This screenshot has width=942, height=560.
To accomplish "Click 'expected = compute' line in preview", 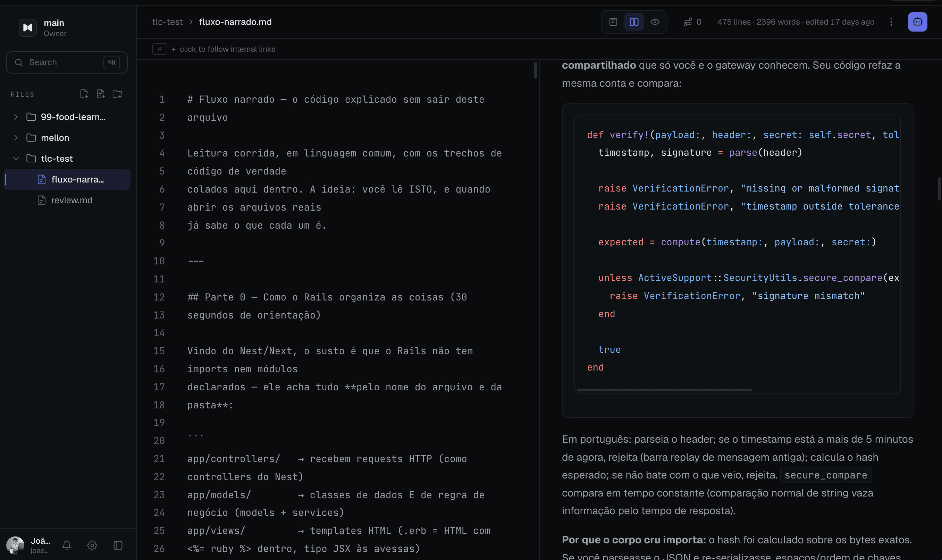I will point(737,242).
